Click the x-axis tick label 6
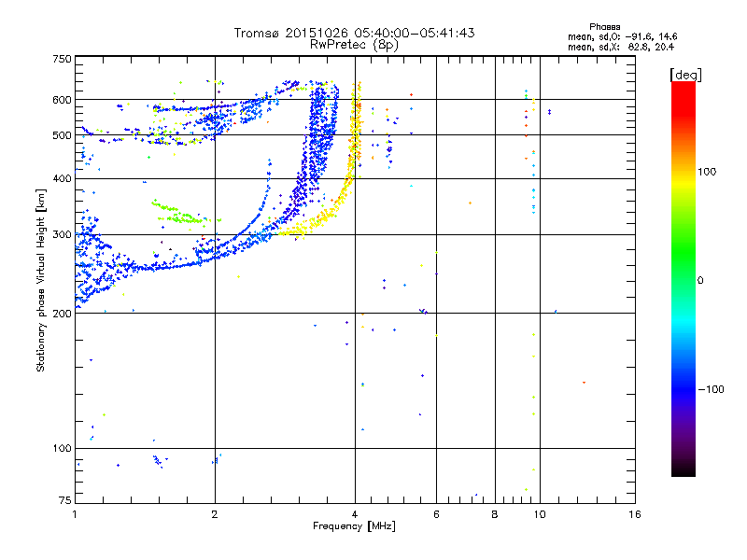The width and height of the screenshot is (747, 560). point(436,514)
